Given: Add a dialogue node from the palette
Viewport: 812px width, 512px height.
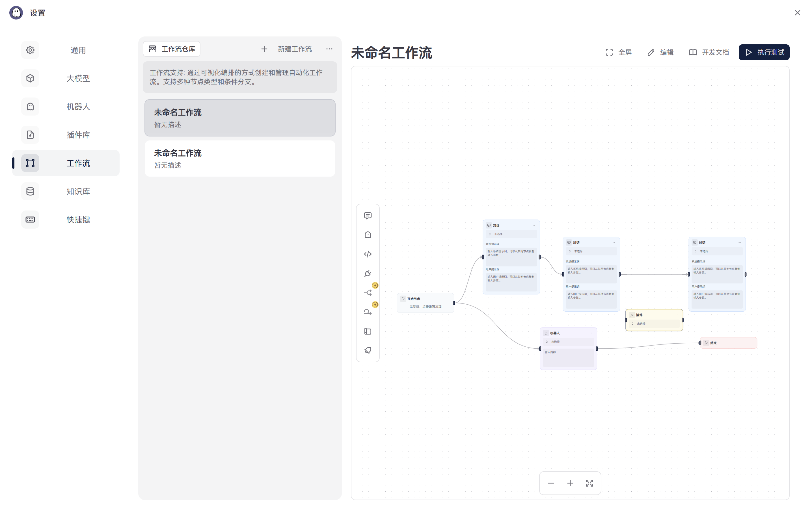Looking at the screenshot, I should coord(368,216).
